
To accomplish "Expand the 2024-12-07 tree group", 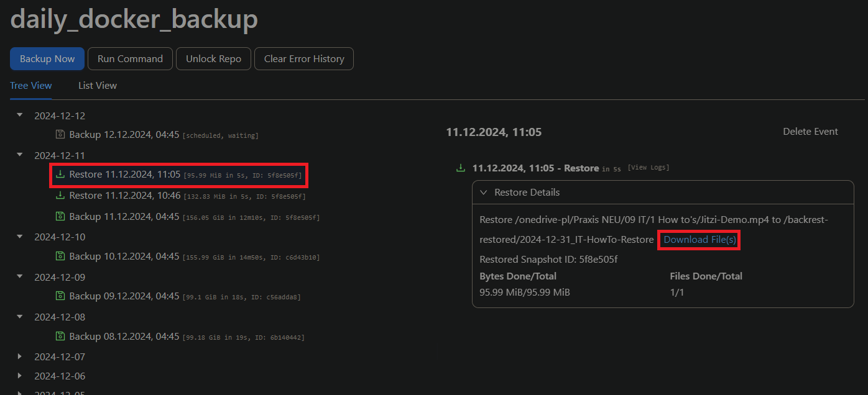I will (x=19, y=356).
